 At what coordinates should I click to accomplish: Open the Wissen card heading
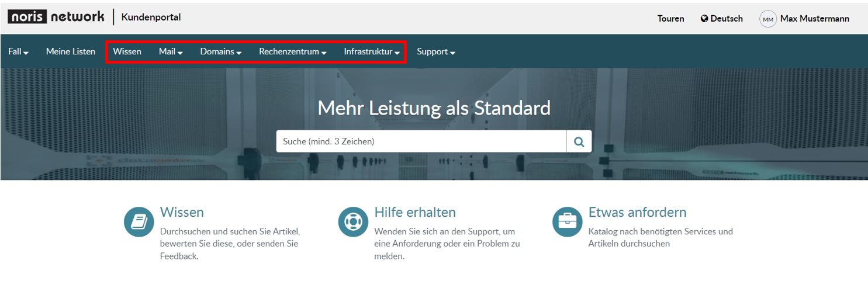coord(182,212)
